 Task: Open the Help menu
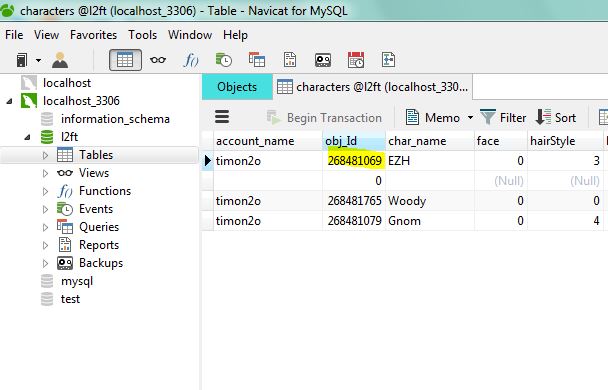235,35
